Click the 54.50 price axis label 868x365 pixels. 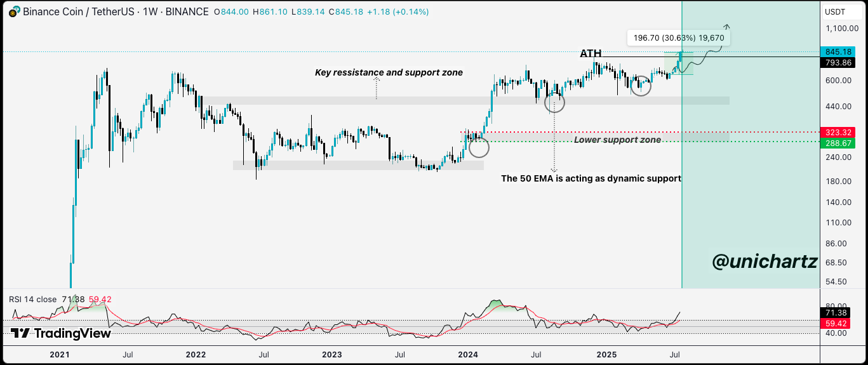pos(836,282)
